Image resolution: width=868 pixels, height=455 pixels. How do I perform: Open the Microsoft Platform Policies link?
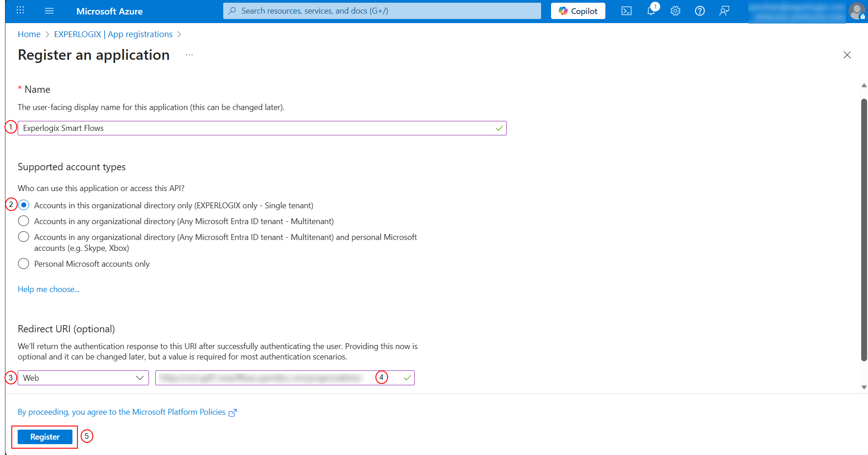pyautogui.click(x=127, y=412)
